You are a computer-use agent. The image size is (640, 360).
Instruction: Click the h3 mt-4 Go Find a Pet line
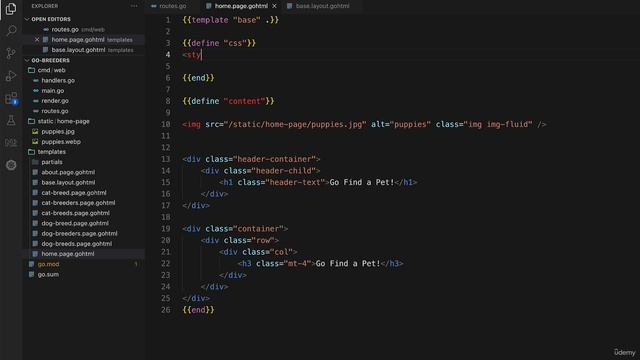[320, 263]
